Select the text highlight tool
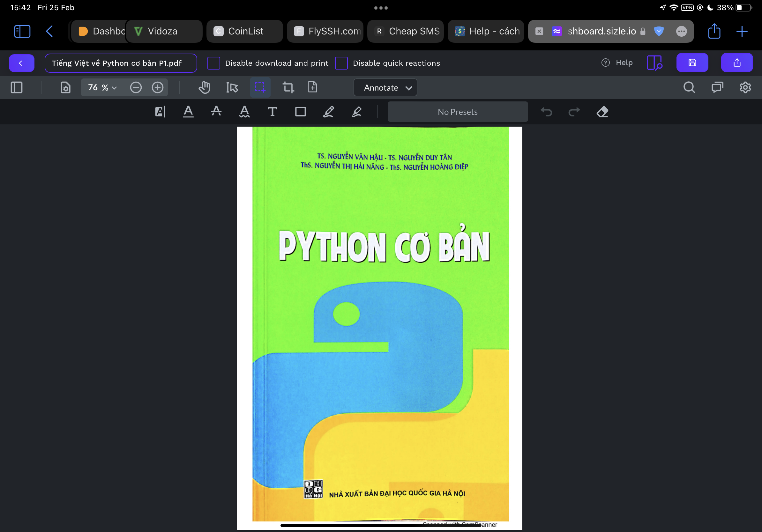Image resolution: width=762 pixels, height=532 pixels. pos(160,112)
